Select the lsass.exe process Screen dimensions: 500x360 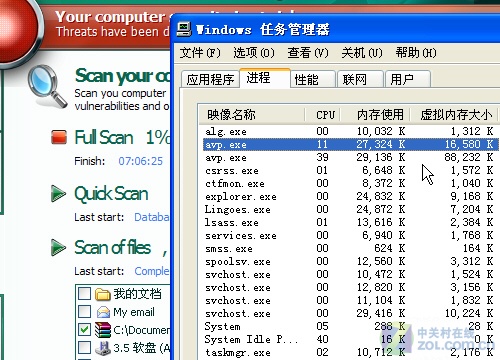pos(350,222)
